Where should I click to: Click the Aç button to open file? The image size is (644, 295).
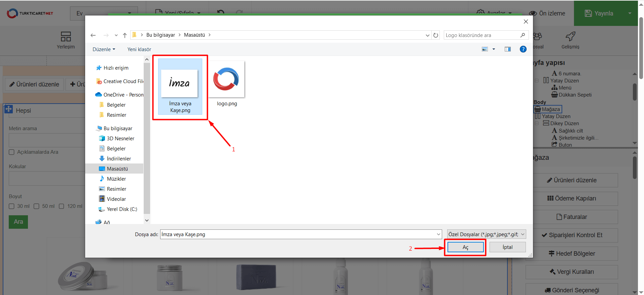[x=465, y=247]
